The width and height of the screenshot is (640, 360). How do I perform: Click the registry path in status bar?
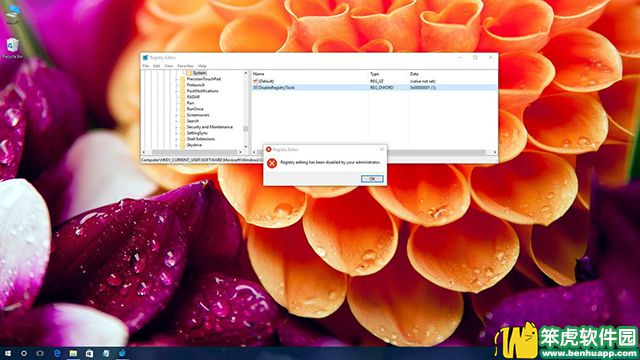pyautogui.click(x=202, y=160)
